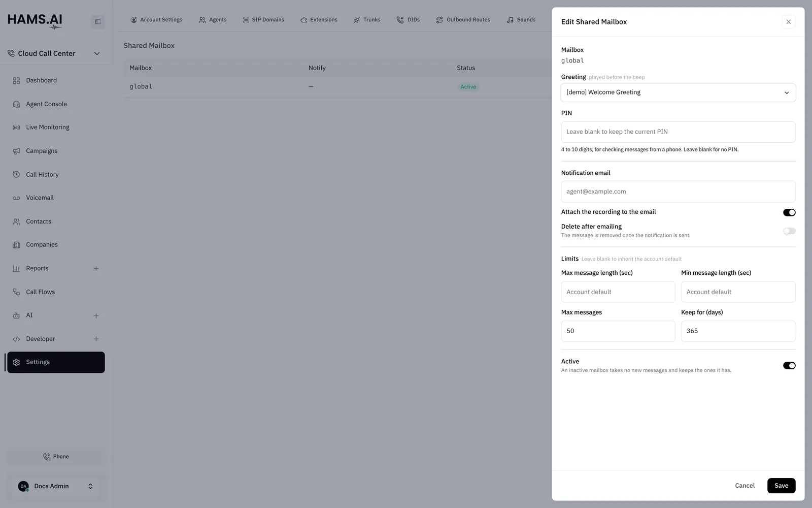Open the Trunks tab
The image size is (812, 508).
point(367,20)
